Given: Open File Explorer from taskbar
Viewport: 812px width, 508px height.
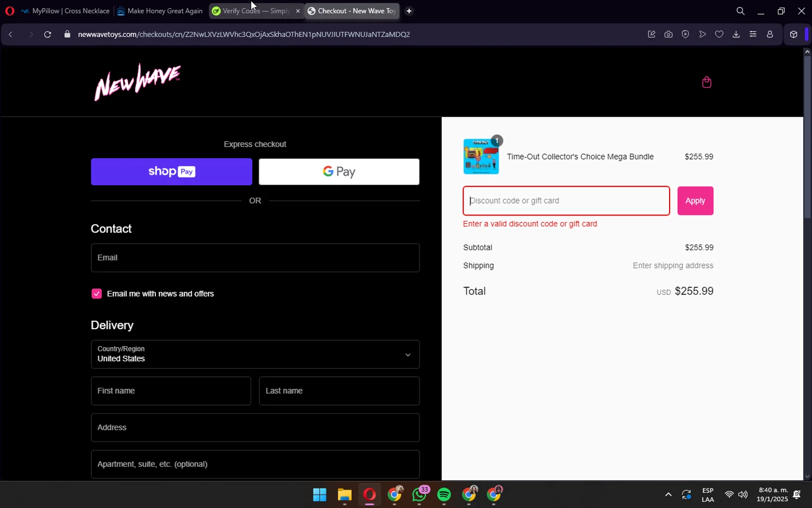Looking at the screenshot, I should click(x=345, y=494).
